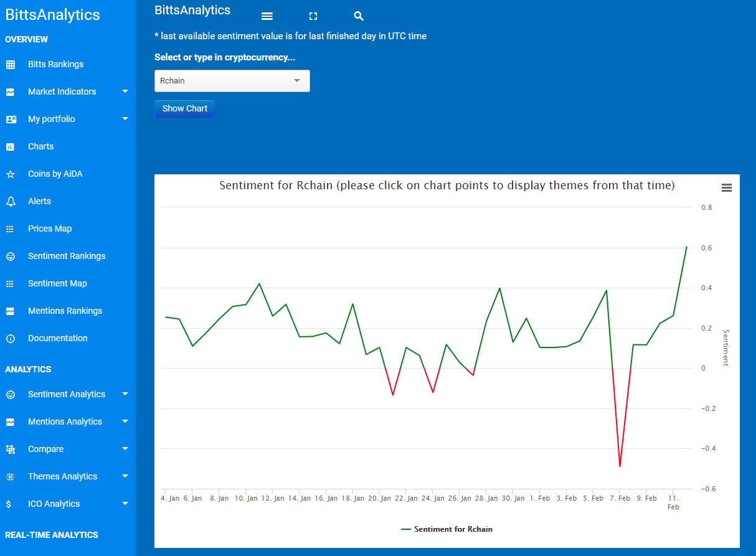756x556 pixels.
Task: Click the red dip near 24 Jan
Action: point(433,392)
